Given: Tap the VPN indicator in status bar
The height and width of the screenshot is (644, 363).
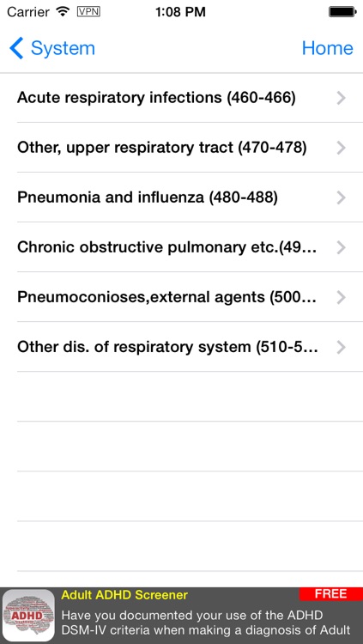Looking at the screenshot, I should tap(88, 12).
